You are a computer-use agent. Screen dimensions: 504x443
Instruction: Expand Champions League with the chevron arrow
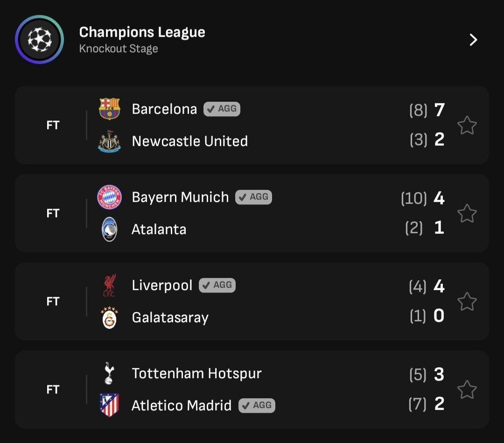tap(473, 40)
